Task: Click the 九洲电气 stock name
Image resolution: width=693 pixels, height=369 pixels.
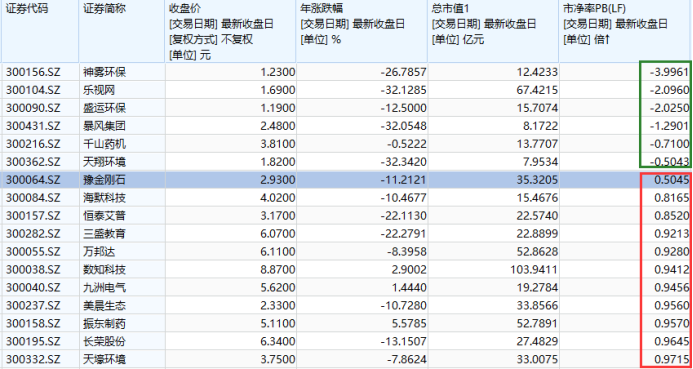Action: click(x=105, y=288)
